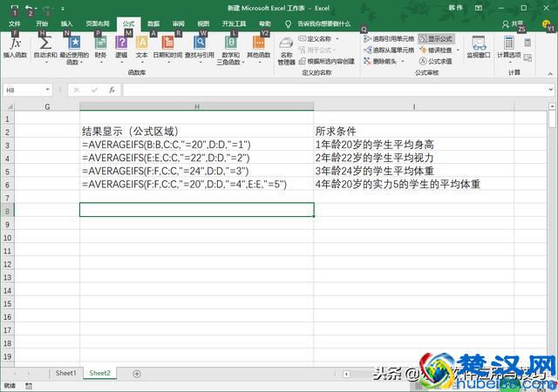Image resolution: width=558 pixels, height=392 pixels.
Task: Open the Undo history dropdown arrow
Action: click(x=37, y=8)
